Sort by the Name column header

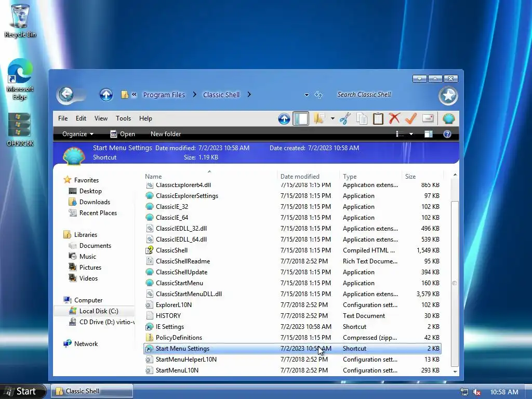210,177
